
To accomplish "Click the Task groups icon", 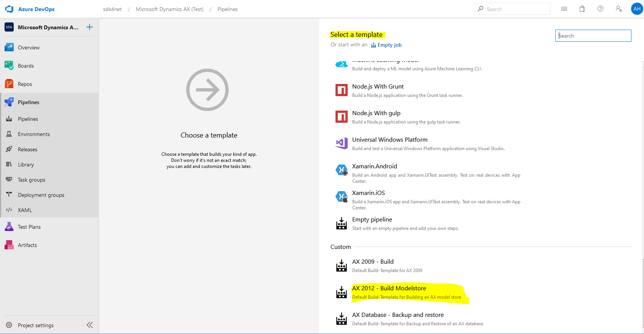I will (9, 179).
